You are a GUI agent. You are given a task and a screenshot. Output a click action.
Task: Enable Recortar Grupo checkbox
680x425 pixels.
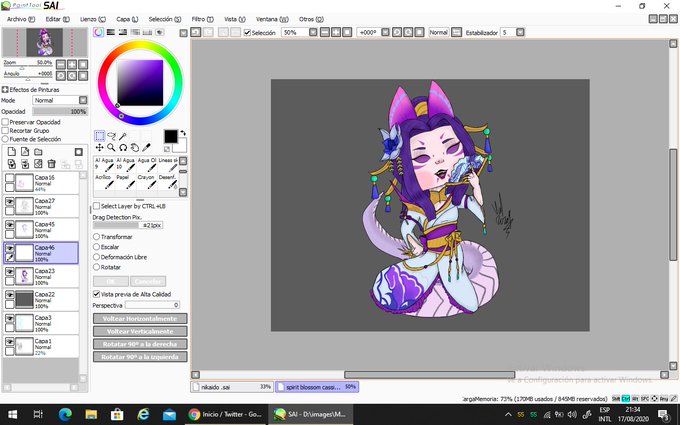(5, 131)
